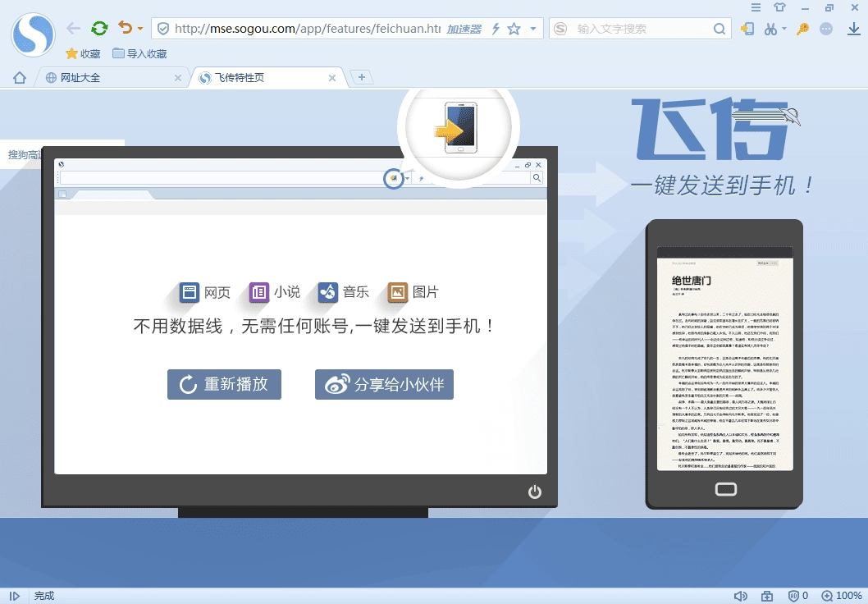Image resolution: width=868 pixels, height=604 pixels.
Task: Click the send-to-phone 飞传 toolbar icon
Action: (x=747, y=29)
